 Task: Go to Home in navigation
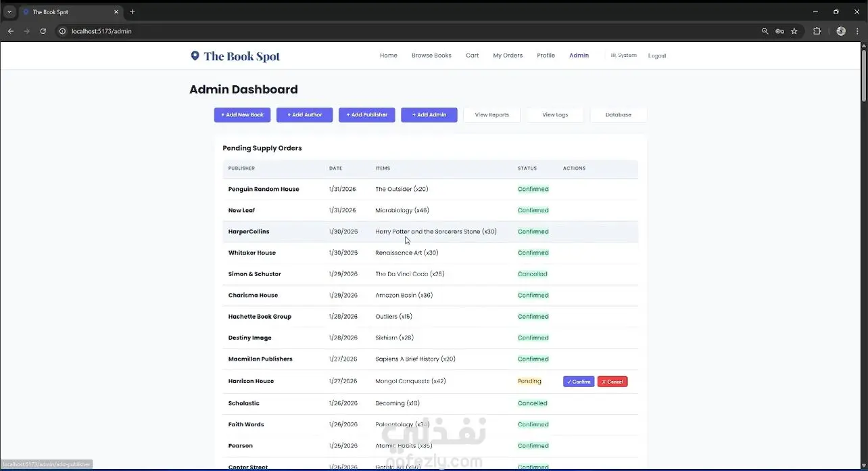coord(389,55)
